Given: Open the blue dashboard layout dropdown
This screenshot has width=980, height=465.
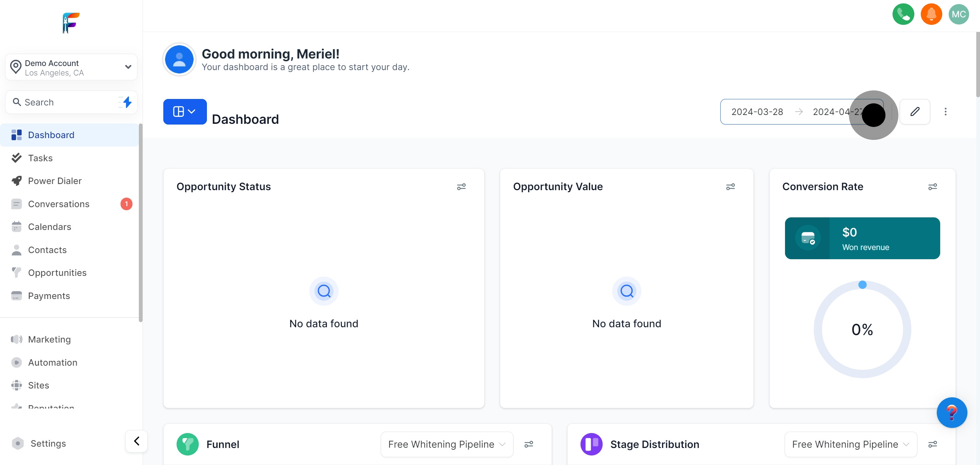Looking at the screenshot, I should coord(185,112).
